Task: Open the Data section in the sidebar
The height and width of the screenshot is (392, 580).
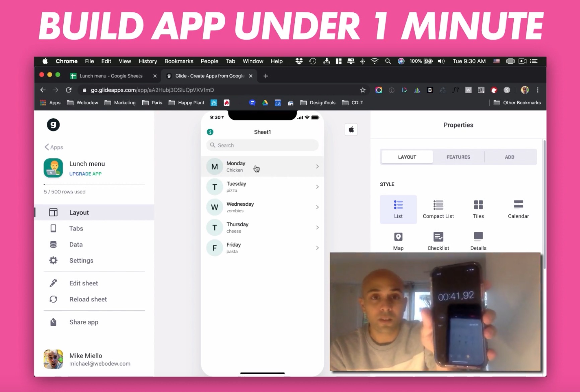Action: coord(76,244)
